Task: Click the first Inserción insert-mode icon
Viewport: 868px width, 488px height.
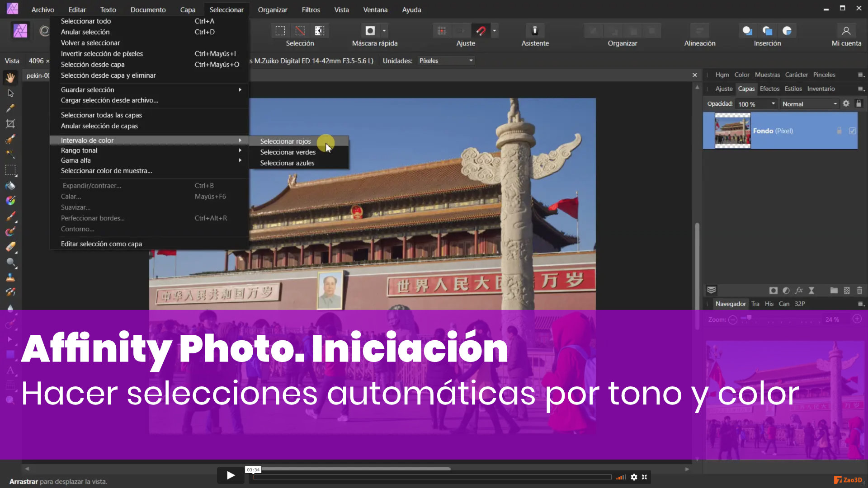Action: [x=747, y=31]
